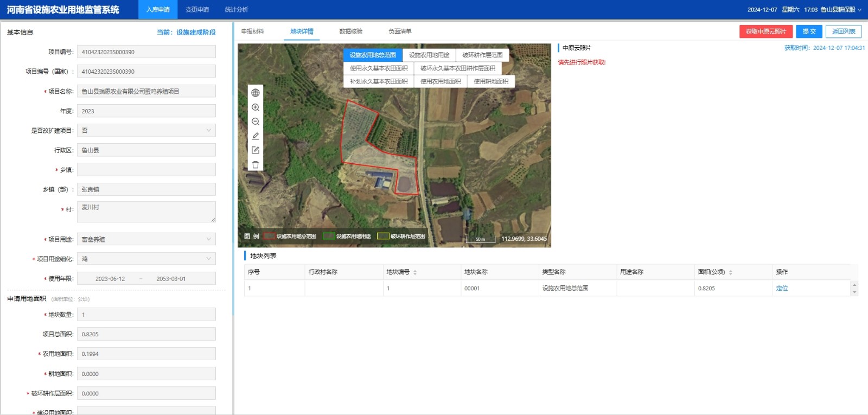Expand the 鲁山县耕保股 user menu
The width and height of the screenshot is (868, 415).
tap(841, 10)
